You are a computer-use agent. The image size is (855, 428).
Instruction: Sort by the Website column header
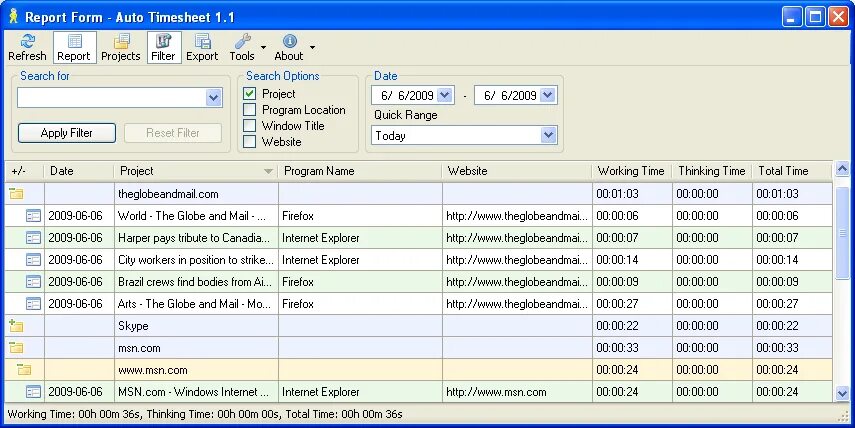point(517,171)
